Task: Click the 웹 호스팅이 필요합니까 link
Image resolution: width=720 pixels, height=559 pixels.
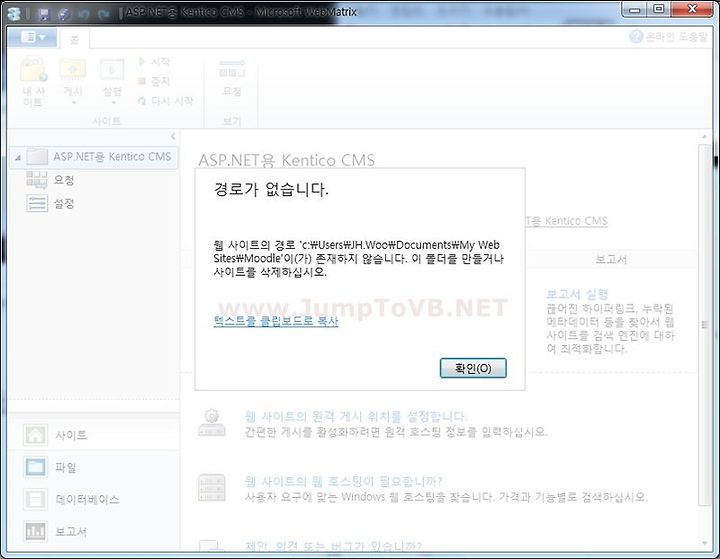Action: 343,481
